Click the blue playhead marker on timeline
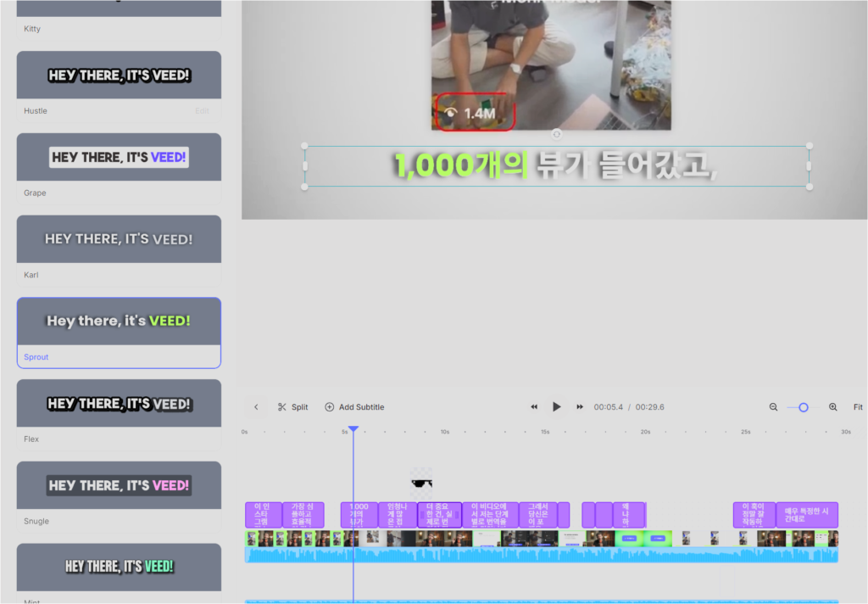Viewport: 868px width, 604px height. [x=353, y=430]
